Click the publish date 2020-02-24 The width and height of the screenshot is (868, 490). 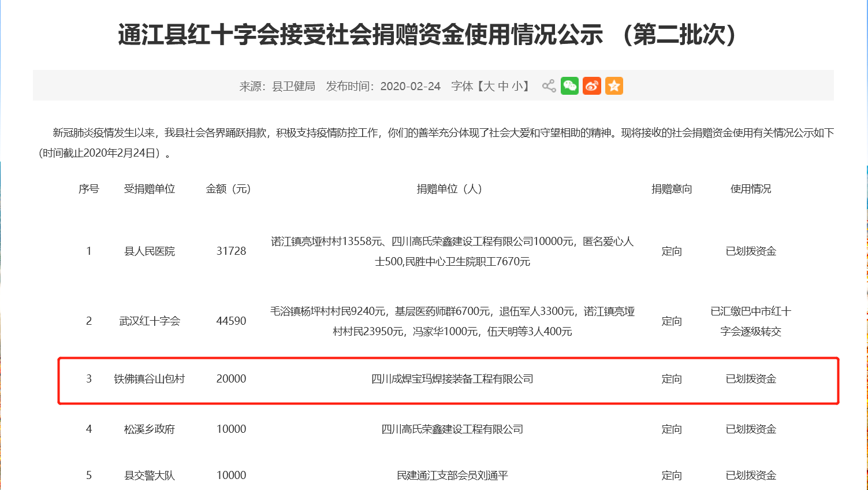click(x=410, y=86)
